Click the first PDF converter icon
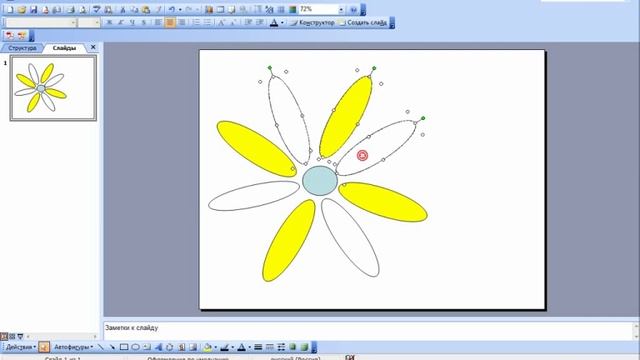 point(10,36)
